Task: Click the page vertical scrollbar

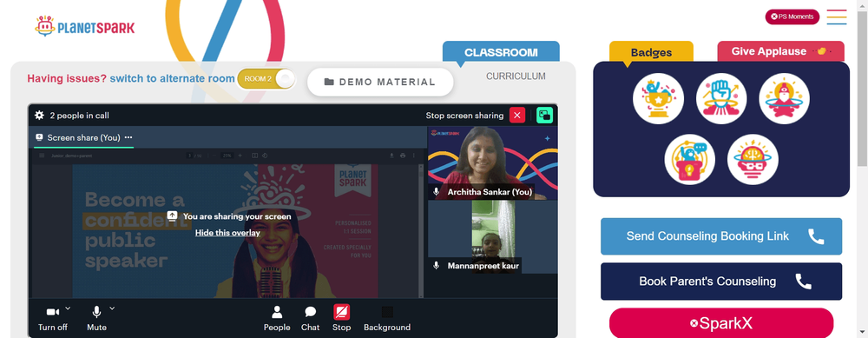Action: click(x=863, y=89)
